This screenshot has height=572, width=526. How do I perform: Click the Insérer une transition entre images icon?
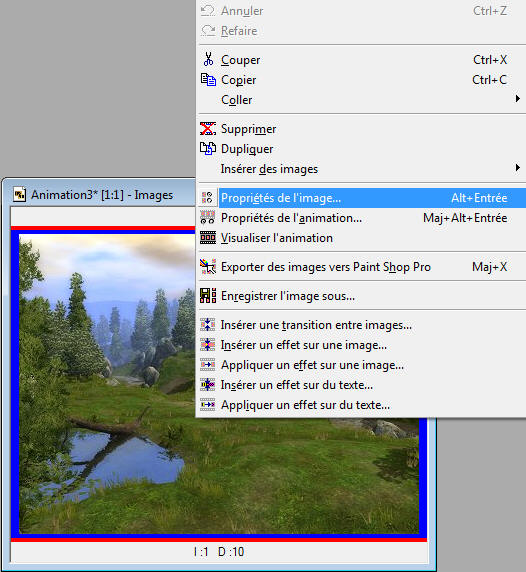[208, 325]
